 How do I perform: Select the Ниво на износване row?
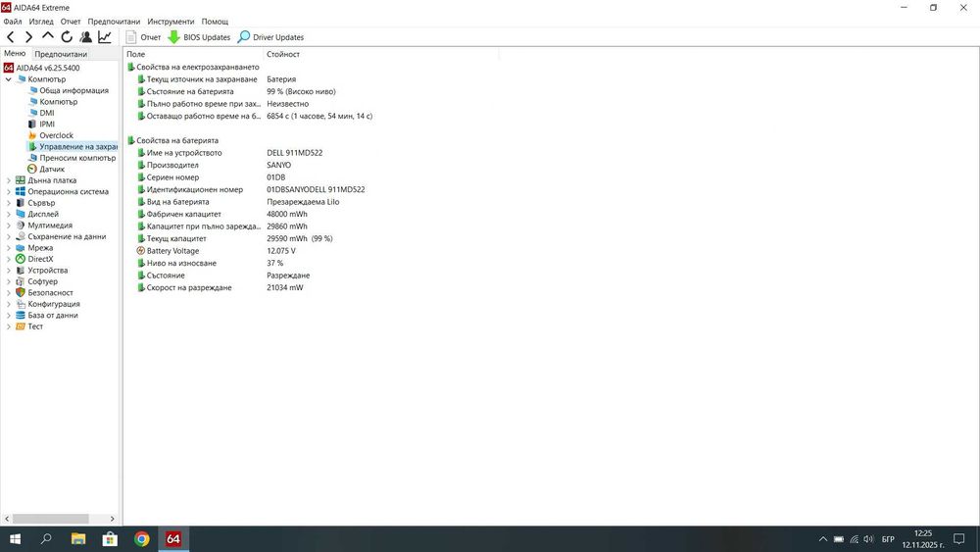181,263
